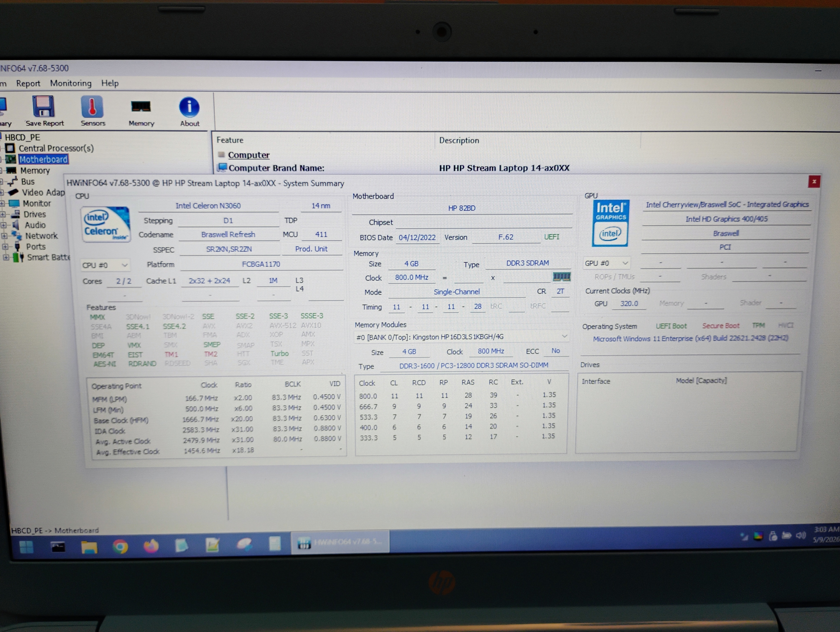Click the Description column header

point(459,140)
